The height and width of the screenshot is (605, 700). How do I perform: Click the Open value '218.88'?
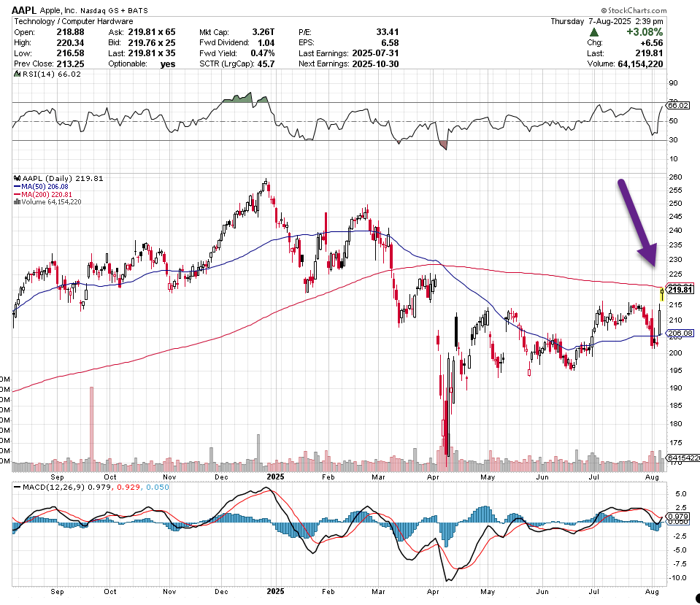(x=70, y=32)
